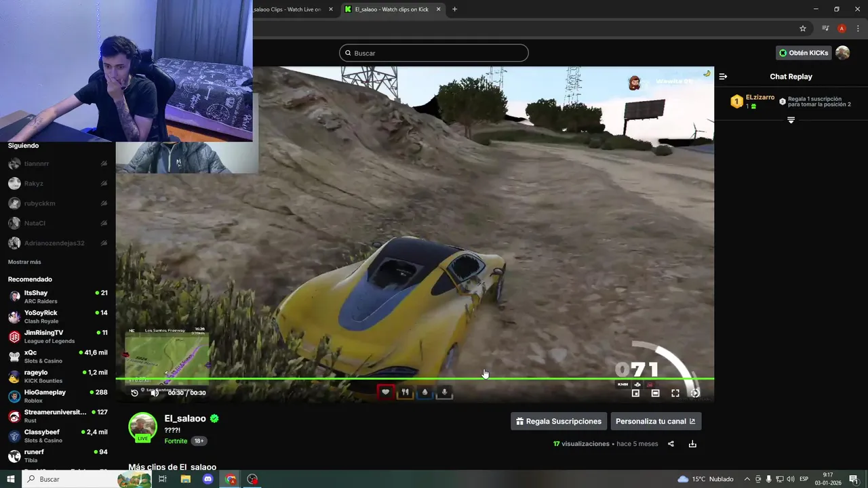Open recommended channel Streameruniversit...
This screenshot has width=868, height=488.
click(58, 416)
